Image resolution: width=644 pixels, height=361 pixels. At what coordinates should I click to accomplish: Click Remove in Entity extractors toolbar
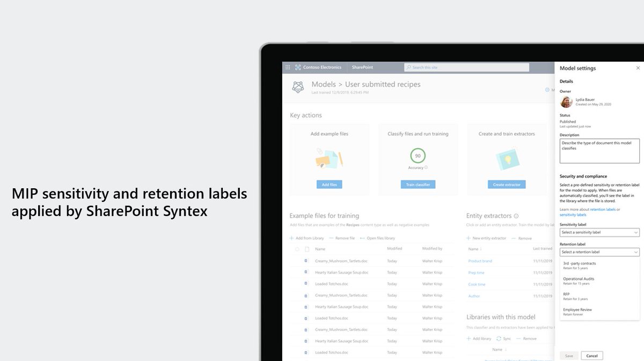coord(521,238)
